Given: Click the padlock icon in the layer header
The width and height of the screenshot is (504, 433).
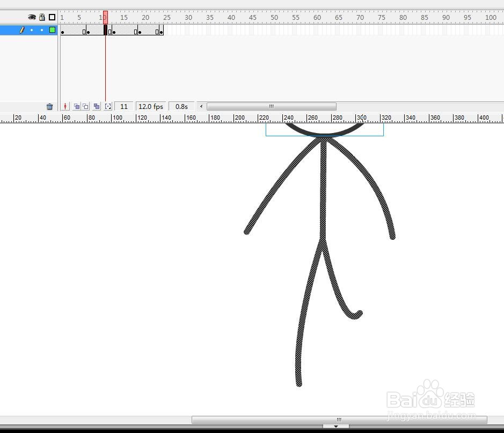Looking at the screenshot, I should [41, 17].
